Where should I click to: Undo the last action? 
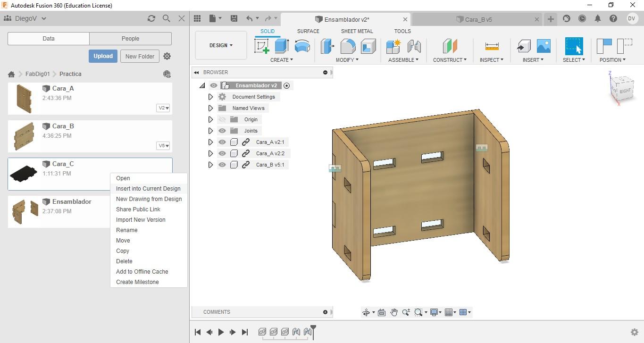tap(249, 18)
